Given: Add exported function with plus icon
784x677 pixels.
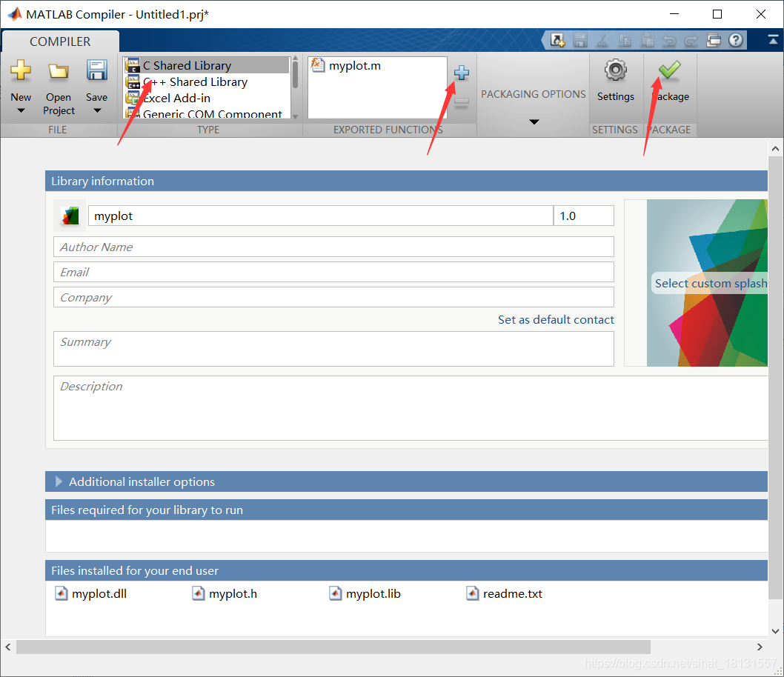Looking at the screenshot, I should [x=462, y=73].
